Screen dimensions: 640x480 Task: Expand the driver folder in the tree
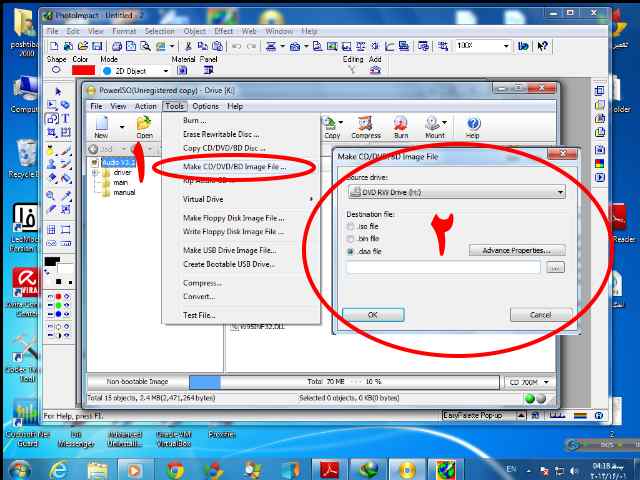(x=96, y=173)
